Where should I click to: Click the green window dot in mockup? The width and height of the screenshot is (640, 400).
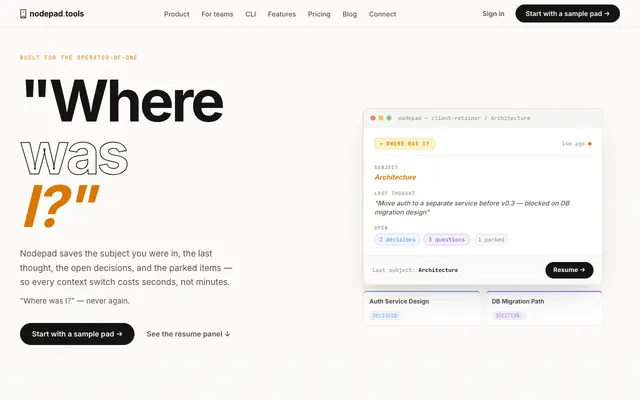[x=389, y=118]
